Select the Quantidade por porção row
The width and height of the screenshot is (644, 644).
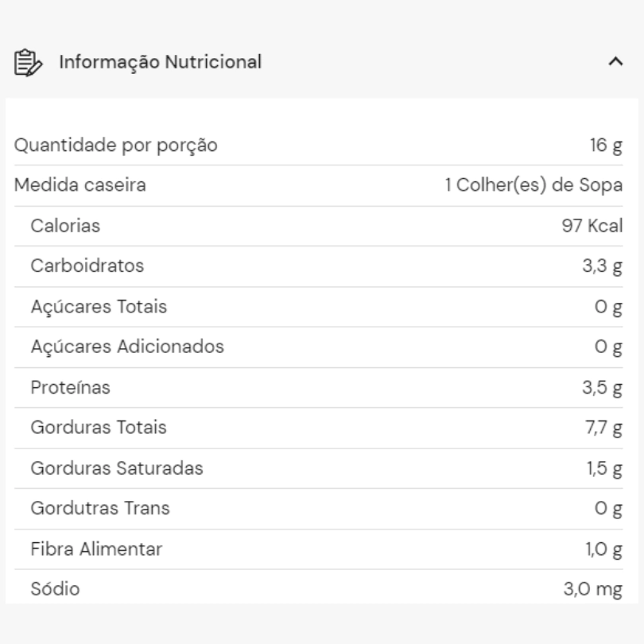pyautogui.click(x=319, y=145)
